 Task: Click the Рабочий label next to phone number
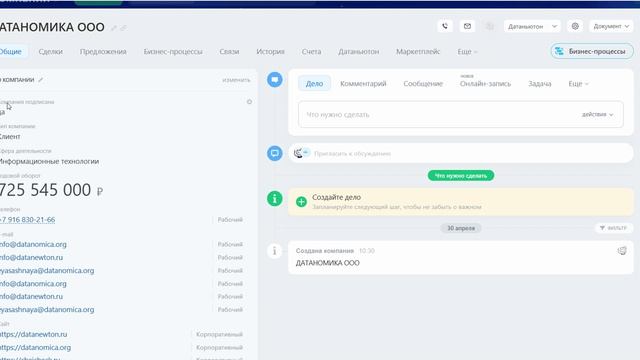[x=230, y=220]
